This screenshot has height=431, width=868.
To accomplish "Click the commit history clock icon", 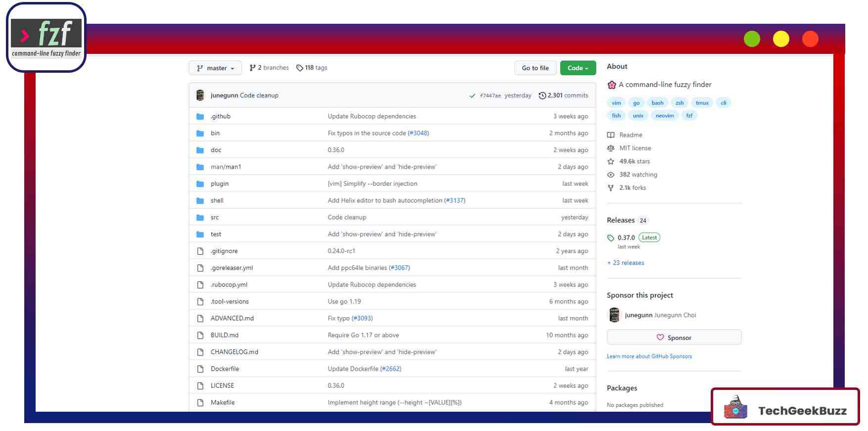I will click(x=542, y=96).
